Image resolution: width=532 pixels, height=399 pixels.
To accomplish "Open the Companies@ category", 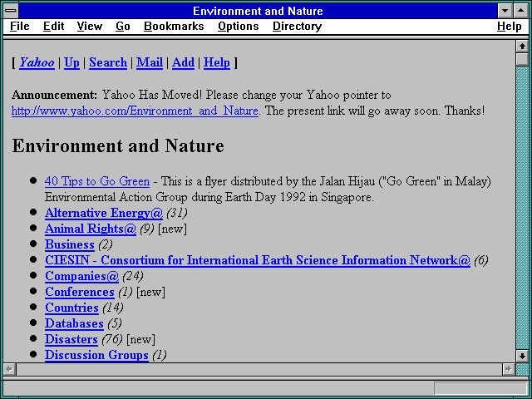I will pos(81,276).
